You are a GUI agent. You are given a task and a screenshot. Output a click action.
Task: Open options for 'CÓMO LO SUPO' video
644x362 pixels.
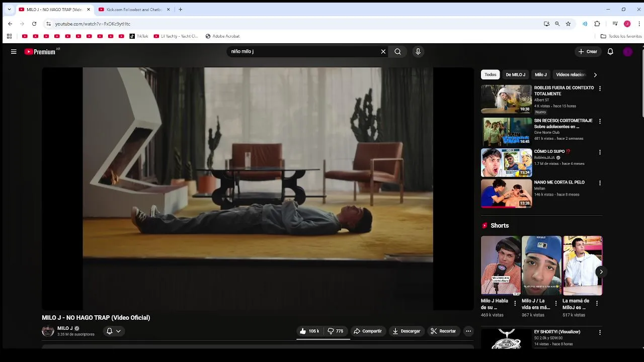(600, 152)
